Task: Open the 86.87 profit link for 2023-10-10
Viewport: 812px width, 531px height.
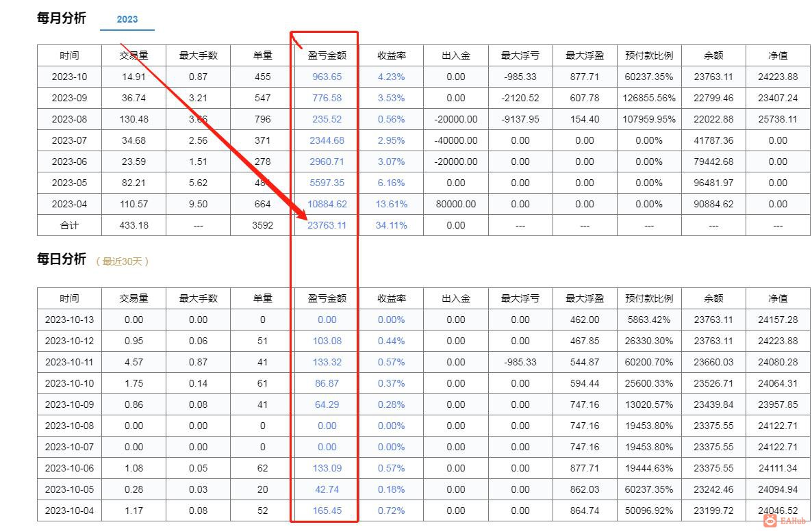Action: (327, 383)
